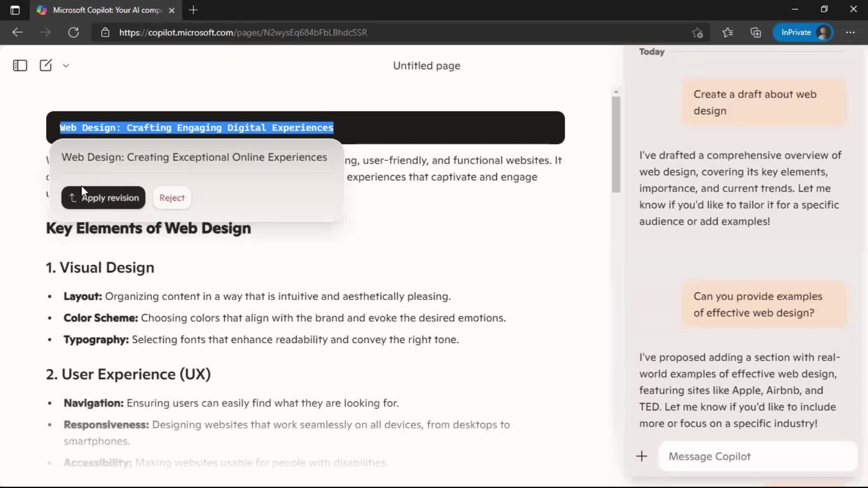Click Copilot's reply mentioning Apple, Airbnb, TED
Image resolution: width=868 pixels, height=488 pixels.
click(x=740, y=390)
